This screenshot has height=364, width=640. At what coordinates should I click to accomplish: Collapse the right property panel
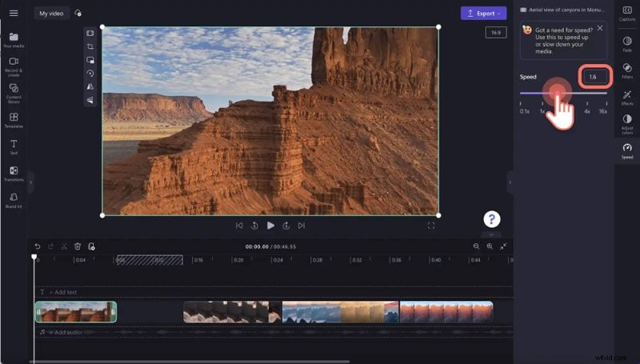coord(510,182)
